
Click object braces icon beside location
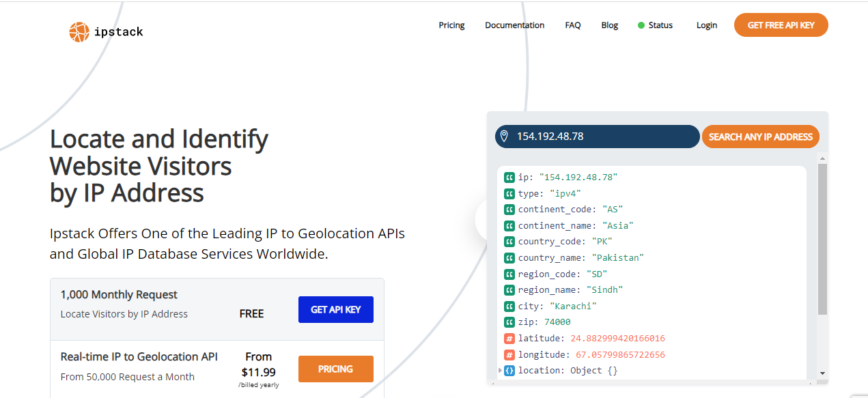(509, 371)
